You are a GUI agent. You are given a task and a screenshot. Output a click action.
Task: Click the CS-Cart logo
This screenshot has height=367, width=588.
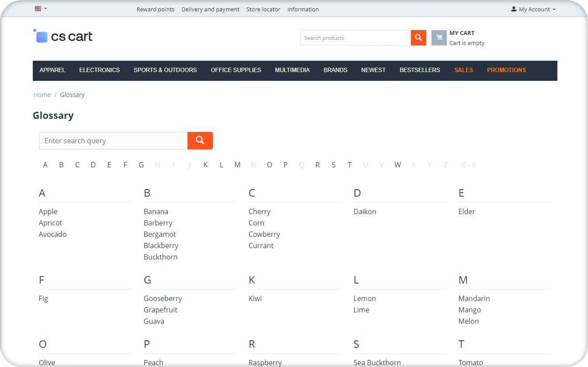63,37
